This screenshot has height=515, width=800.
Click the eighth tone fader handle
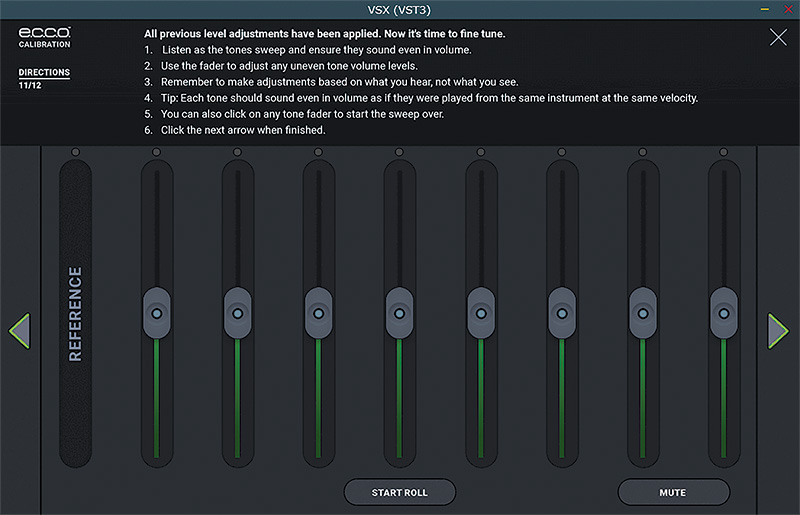coord(723,313)
